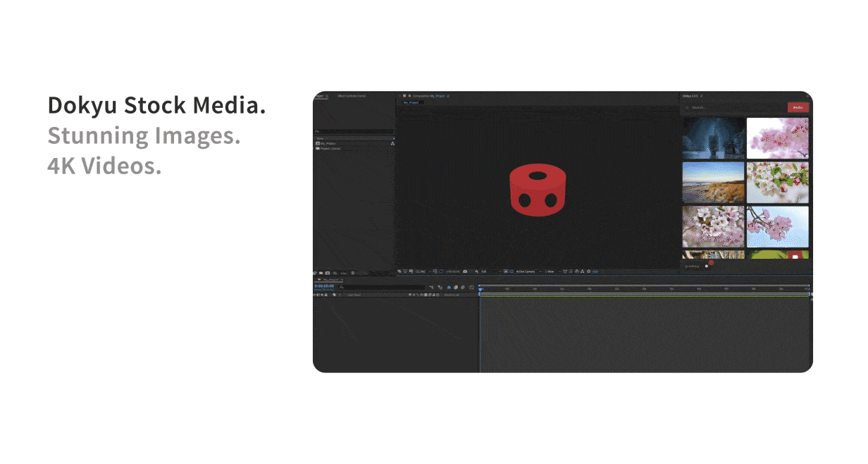Select the blue ice cave thumbnail
The image size is (868, 464).
tap(713, 138)
